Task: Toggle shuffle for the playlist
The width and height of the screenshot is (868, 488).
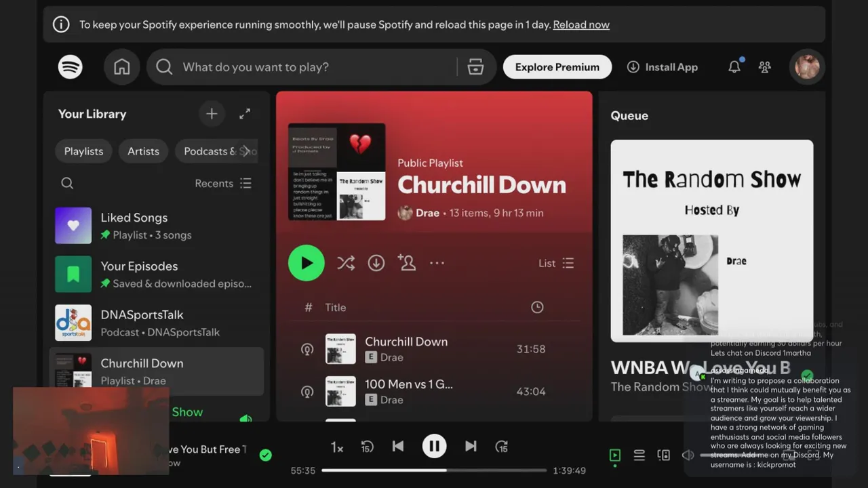Action: 346,263
